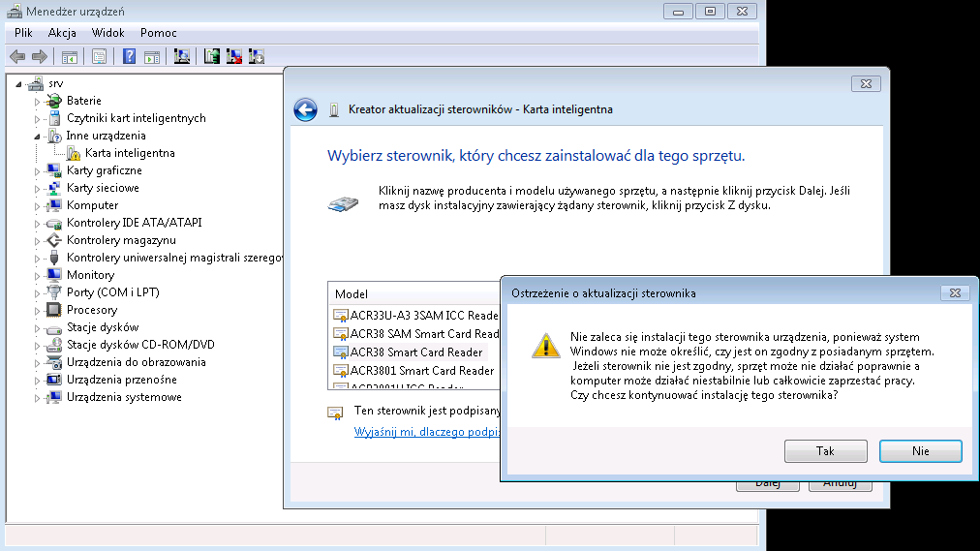Click the yellow warning triangle in dialog

click(545, 346)
